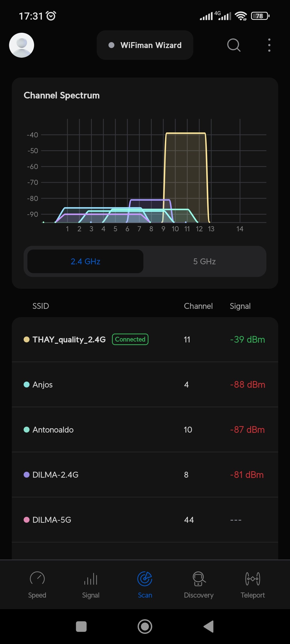Switch spectrum to 5 GHz band
290x644 pixels.
[x=204, y=261]
